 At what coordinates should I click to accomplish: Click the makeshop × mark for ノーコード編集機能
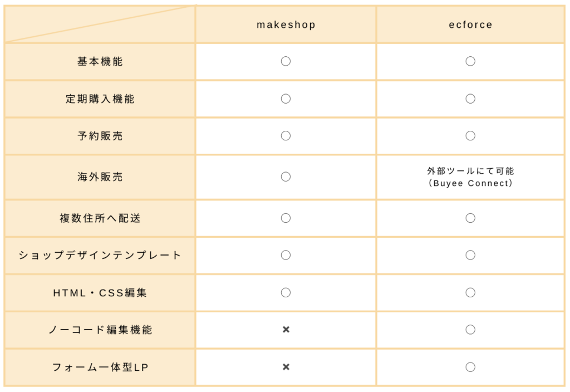286,330
